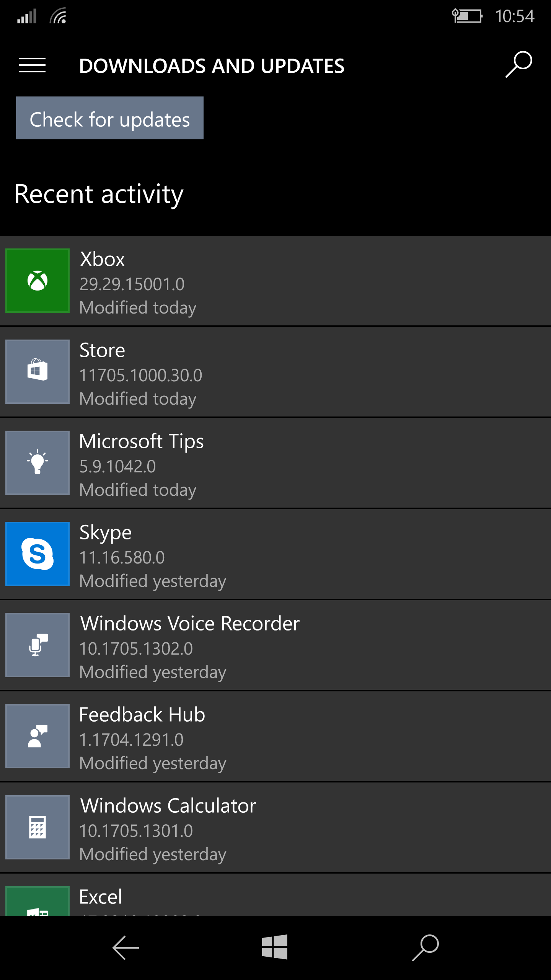Tap the Wi-Fi status icon
Viewport: 551px width, 980px height.
(58, 16)
